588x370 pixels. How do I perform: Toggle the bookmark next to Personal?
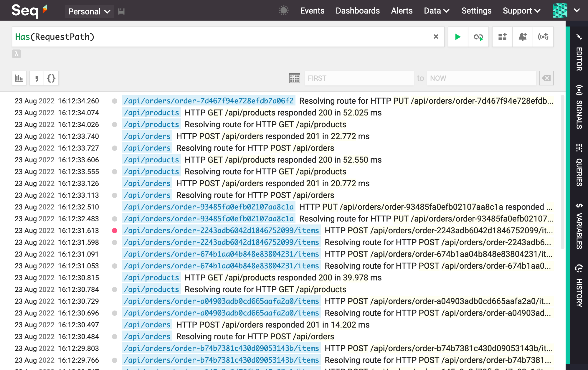[x=122, y=11]
